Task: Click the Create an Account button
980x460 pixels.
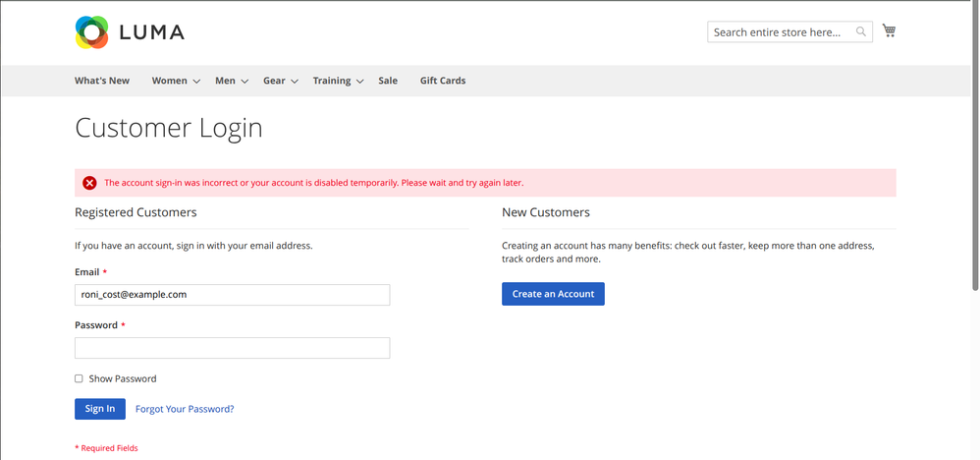Action: click(x=553, y=294)
